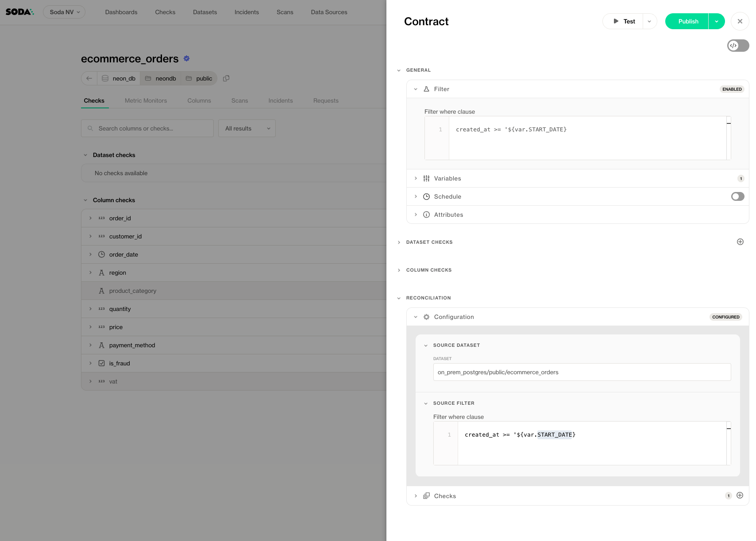This screenshot has height=541, width=756.
Task: Close the Contract panel
Action: [740, 21]
